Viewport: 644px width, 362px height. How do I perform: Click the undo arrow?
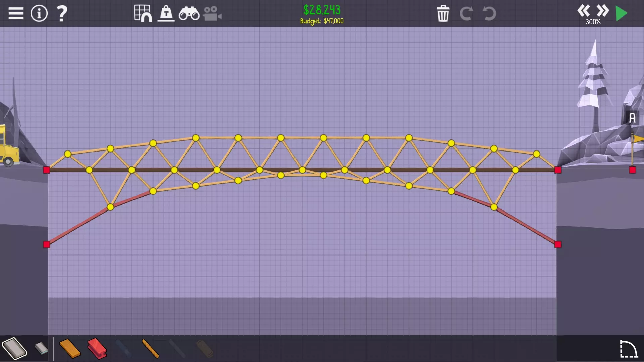click(x=489, y=14)
